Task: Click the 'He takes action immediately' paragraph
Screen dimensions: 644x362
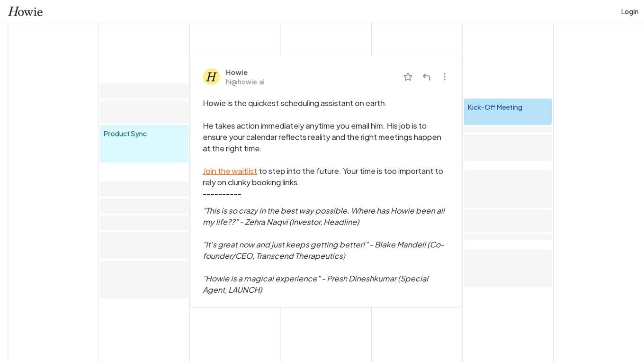Action: (322, 137)
